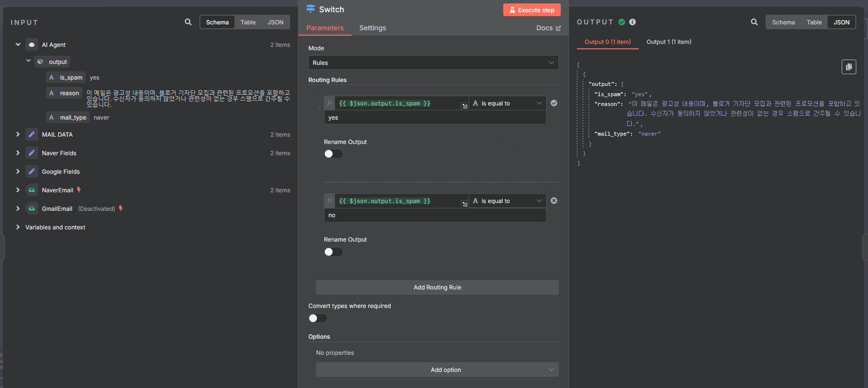Click the NaverEmail node mail icon

pyautogui.click(x=32, y=190)
